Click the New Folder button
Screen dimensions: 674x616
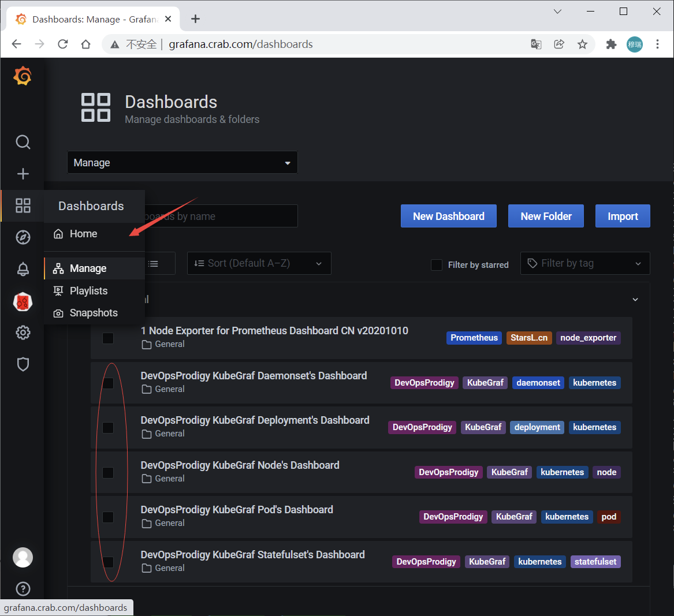tap(546, 216)
